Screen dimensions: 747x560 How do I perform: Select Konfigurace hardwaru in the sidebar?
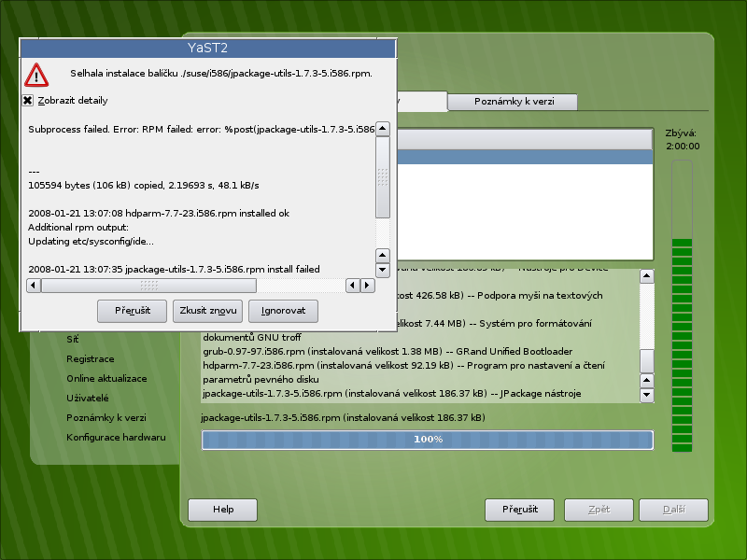[x=116, y=437]
